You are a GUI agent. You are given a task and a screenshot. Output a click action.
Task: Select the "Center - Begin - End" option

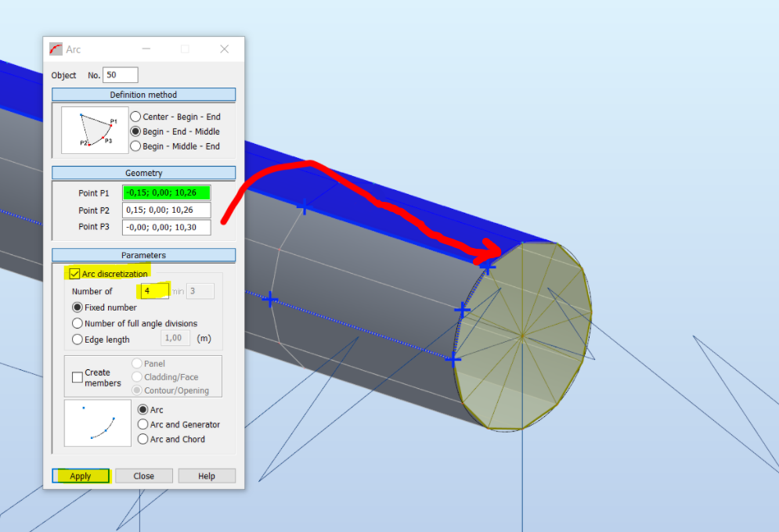(x=135, y=116)
